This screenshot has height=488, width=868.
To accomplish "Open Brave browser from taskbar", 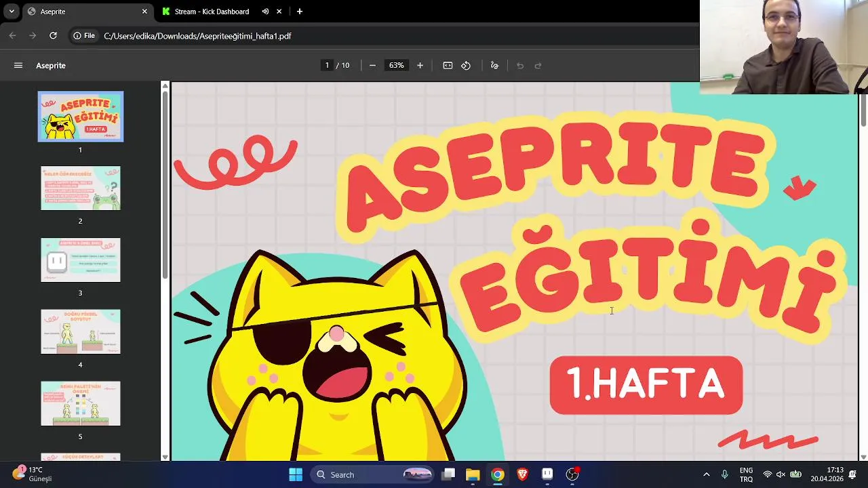I will click(522, 474).
